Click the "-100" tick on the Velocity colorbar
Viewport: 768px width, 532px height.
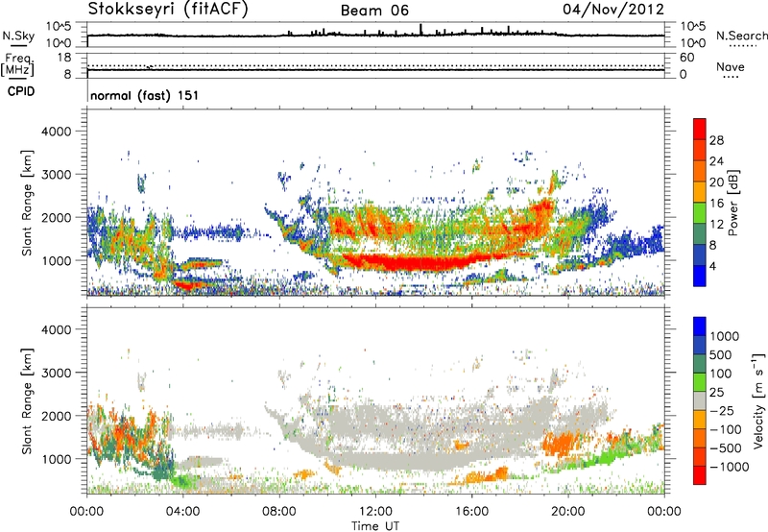coord(726,429)
